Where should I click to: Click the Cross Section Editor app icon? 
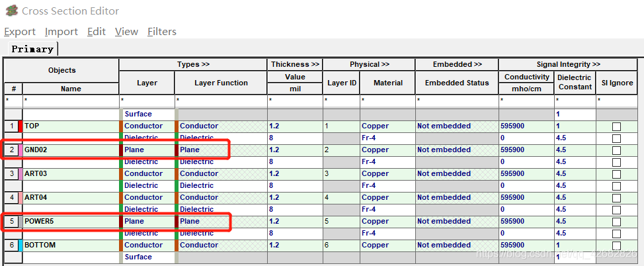click(12, 11)
